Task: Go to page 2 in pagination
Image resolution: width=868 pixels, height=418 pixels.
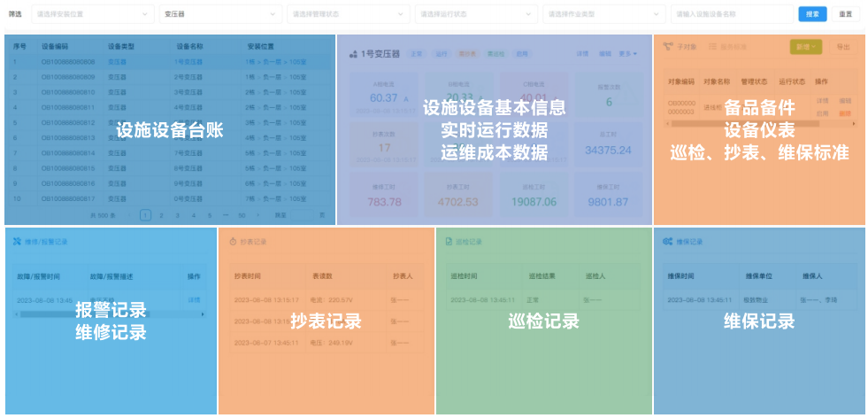Action: (x=161, y=215)
